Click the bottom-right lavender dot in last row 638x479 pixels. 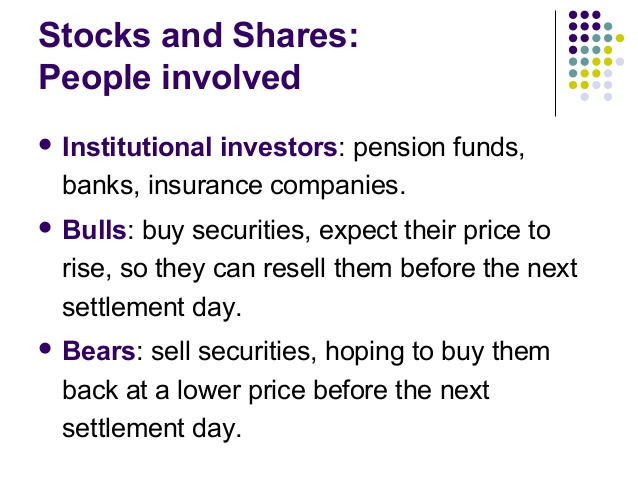pos(609,97)
